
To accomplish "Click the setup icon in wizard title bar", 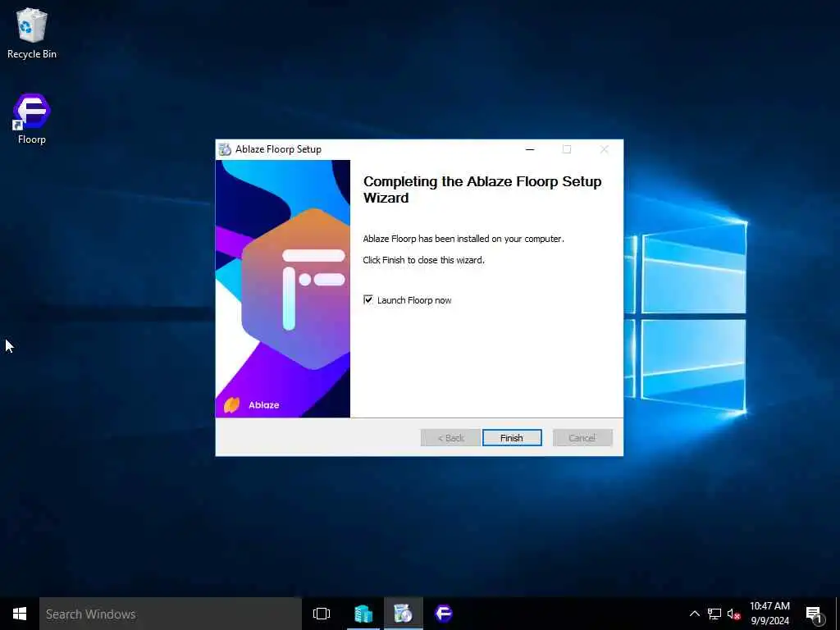I will [225, 149].
